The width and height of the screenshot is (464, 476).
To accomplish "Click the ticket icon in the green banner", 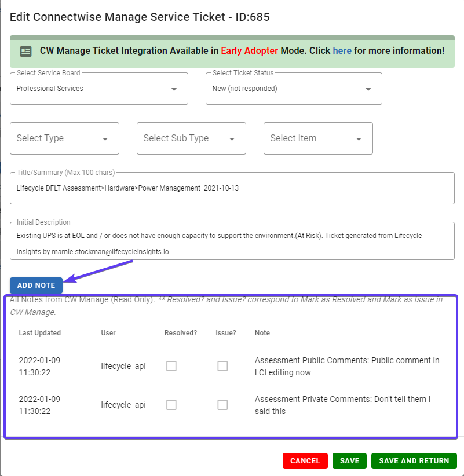I will coord(26,52).
